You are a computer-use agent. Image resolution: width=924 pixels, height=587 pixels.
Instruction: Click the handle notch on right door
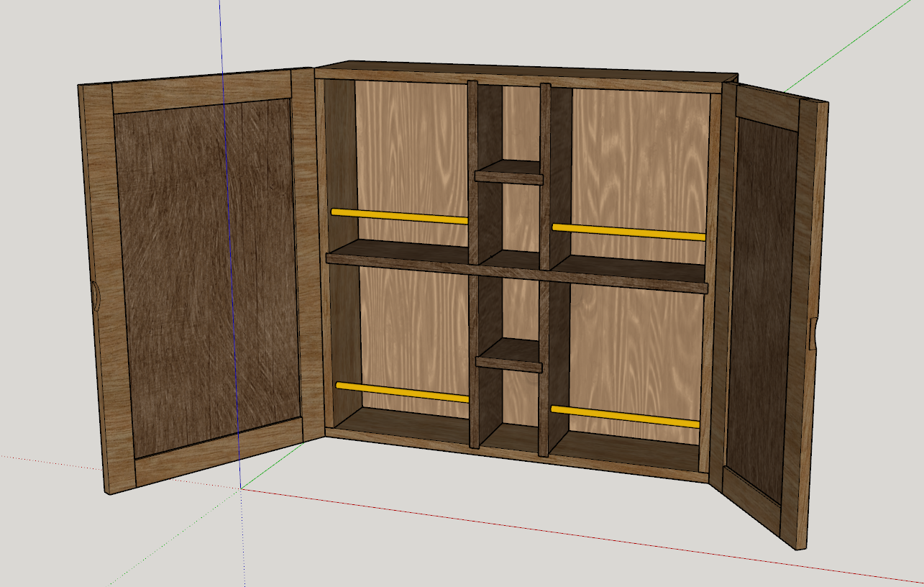[x=813, y=333]
